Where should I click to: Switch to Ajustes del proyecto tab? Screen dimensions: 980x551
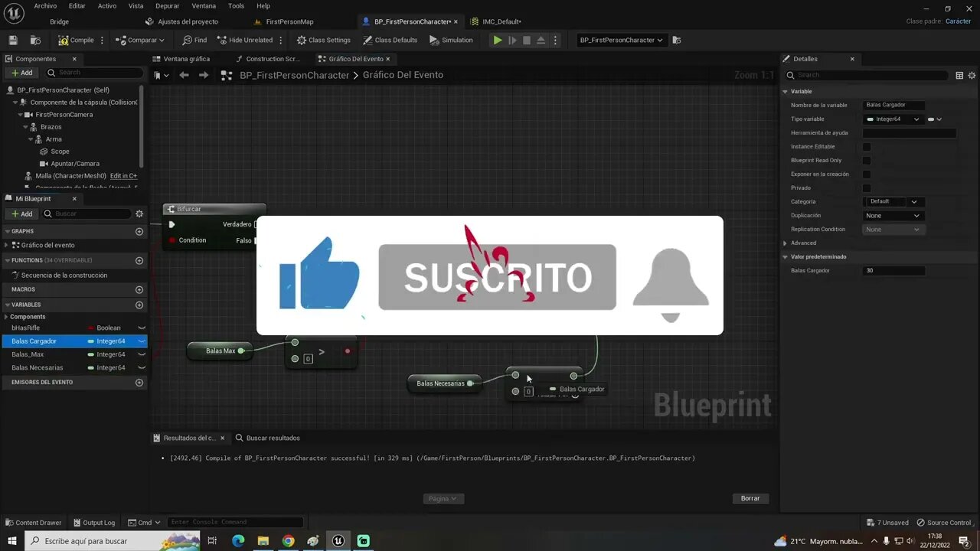(x=188, y=21)
